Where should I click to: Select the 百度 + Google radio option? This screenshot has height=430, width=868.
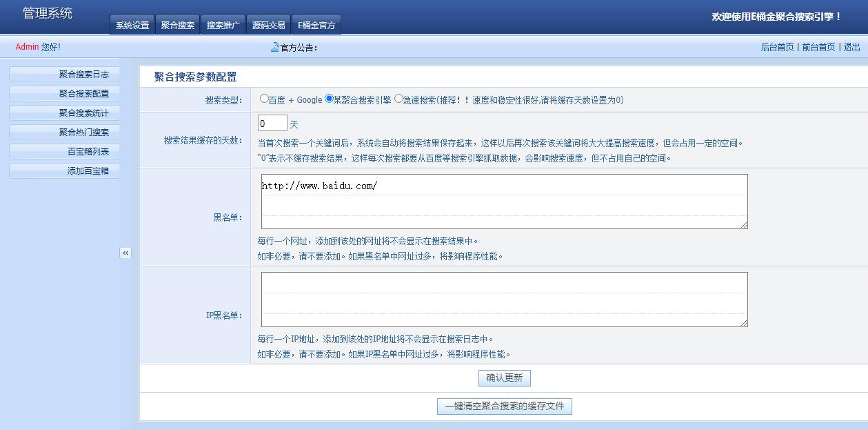(x=264, y=99)
